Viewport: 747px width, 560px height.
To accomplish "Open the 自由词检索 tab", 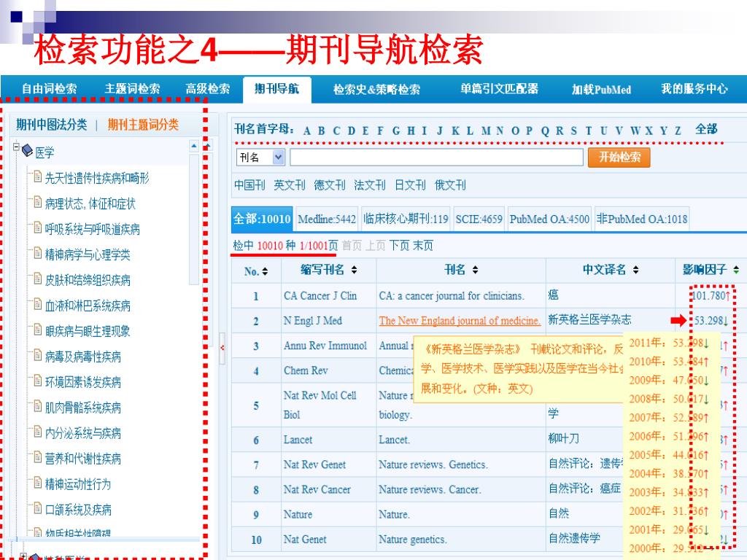I will pyautogui.click(x=49, y=88).
